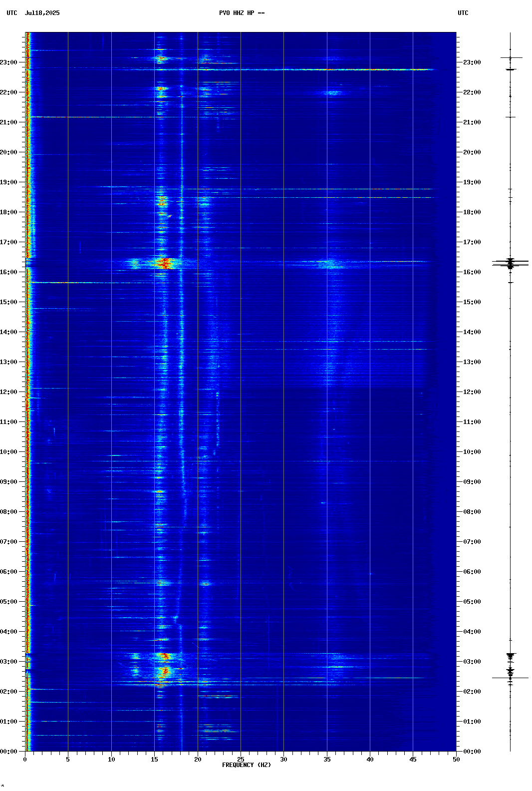Click the left-axis 23:00 time label

[8, 62]
